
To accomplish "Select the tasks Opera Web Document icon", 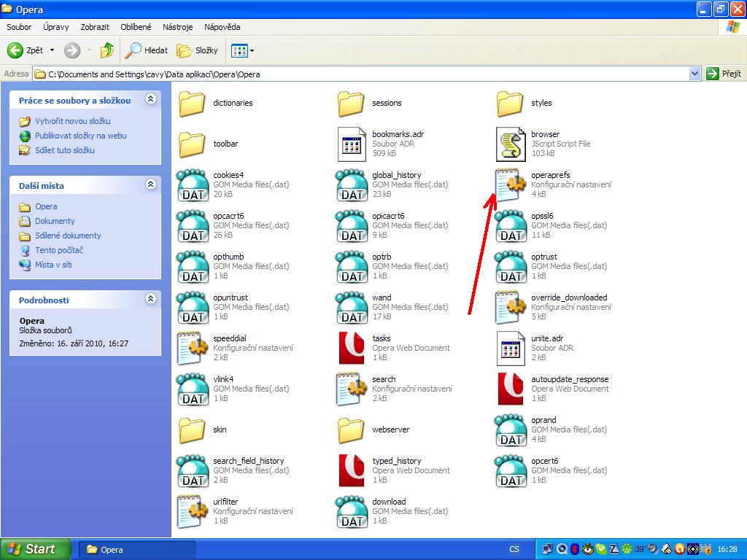I will tap(352, 349).
